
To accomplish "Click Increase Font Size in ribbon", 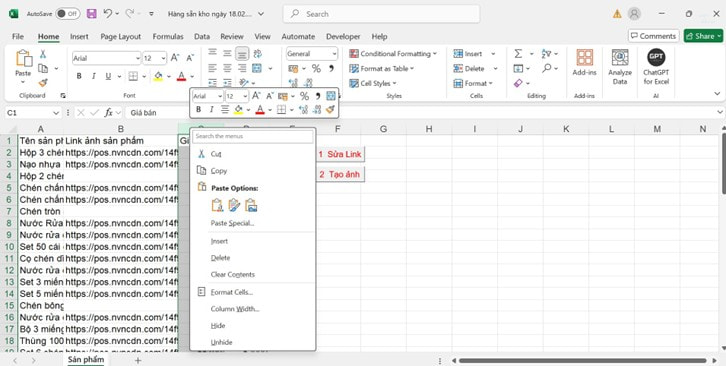I will [175, 58].
